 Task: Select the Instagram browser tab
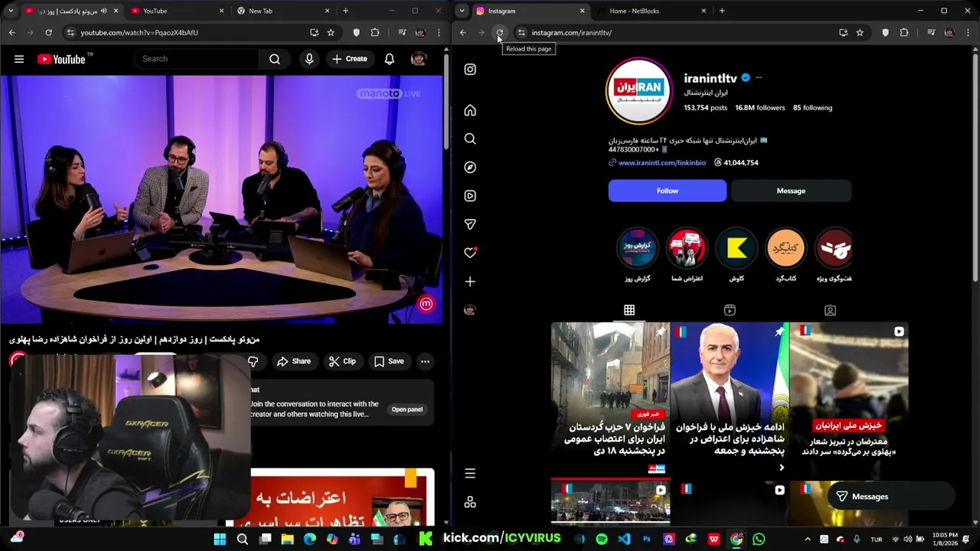(x=530, y=11)
